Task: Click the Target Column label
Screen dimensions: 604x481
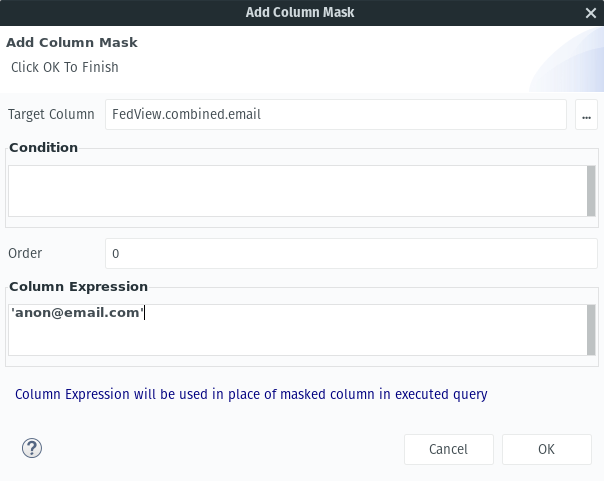Action: click(51, 114)
